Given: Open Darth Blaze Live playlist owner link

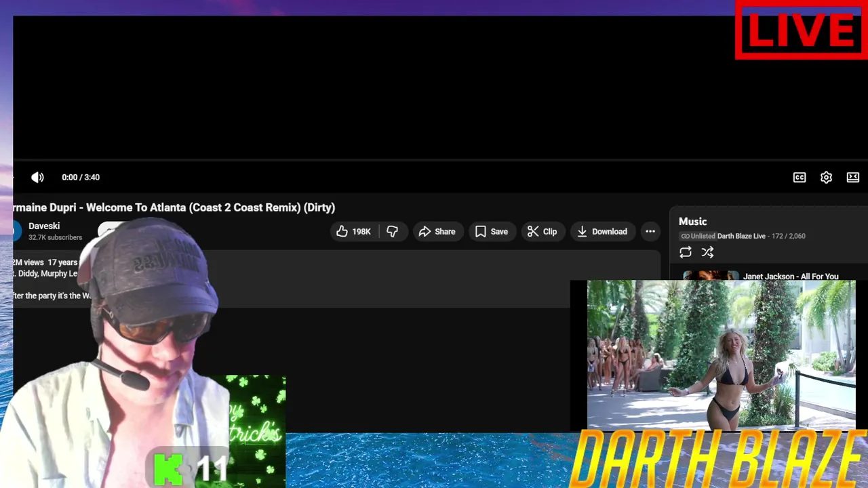Looking at the screenshot, I should click(x=741, y=236).
